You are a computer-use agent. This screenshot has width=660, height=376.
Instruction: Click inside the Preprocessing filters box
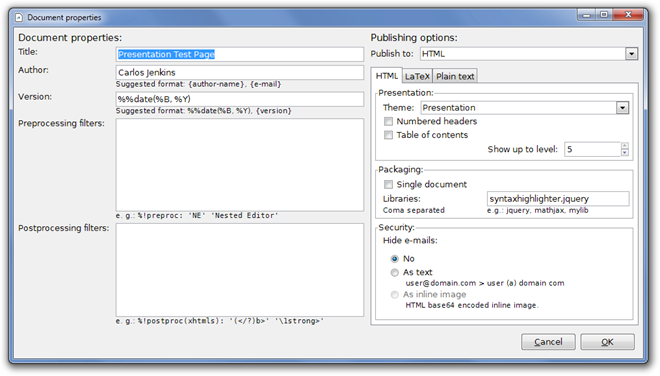pos(240,165)
